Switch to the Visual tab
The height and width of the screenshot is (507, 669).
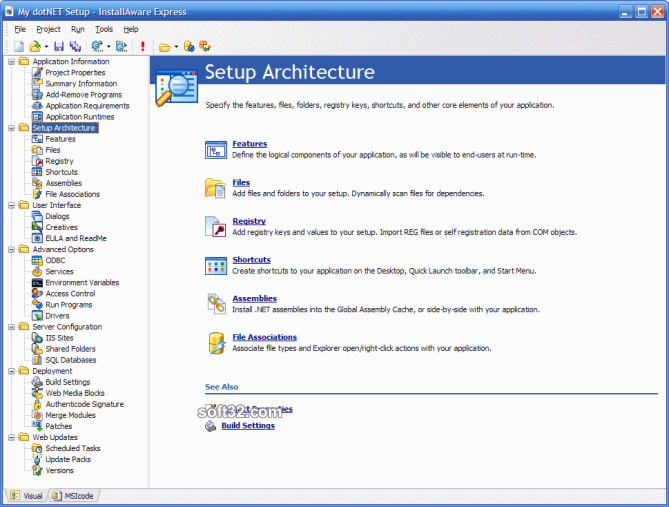pos(27,495)
